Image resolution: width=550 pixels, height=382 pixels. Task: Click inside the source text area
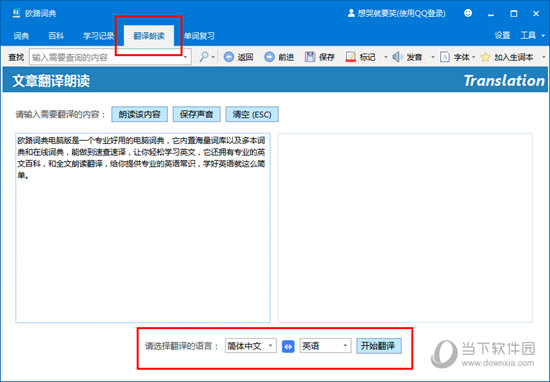(143, 228)
